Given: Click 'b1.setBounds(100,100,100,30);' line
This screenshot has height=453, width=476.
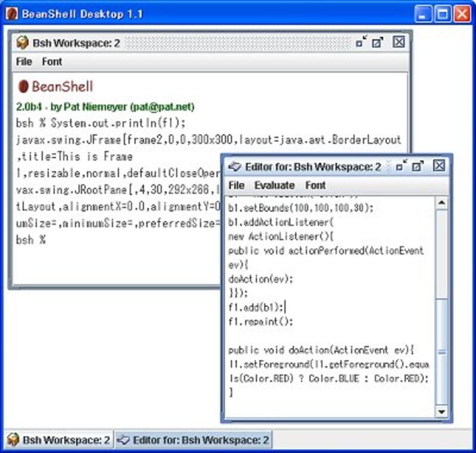Looking at the screenshot, I should [x=301, y=207].
